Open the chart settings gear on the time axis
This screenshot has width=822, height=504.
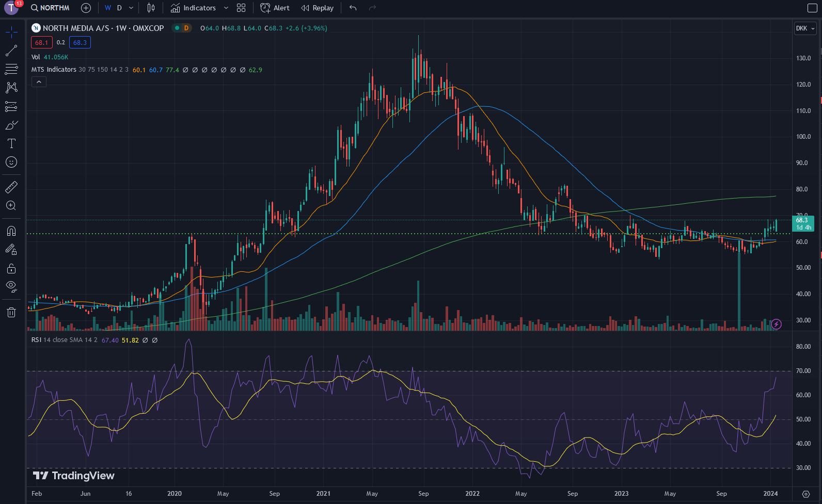click(806, 494)
